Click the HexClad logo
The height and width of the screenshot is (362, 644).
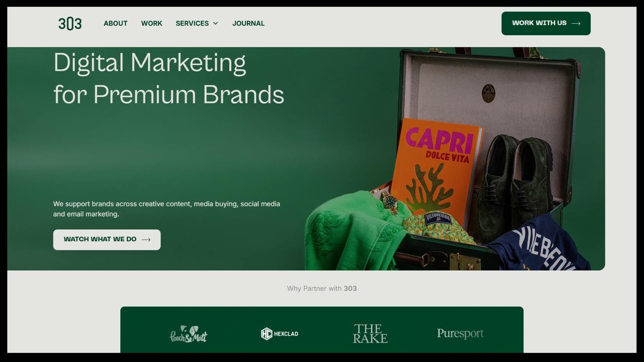coord(279,334)
